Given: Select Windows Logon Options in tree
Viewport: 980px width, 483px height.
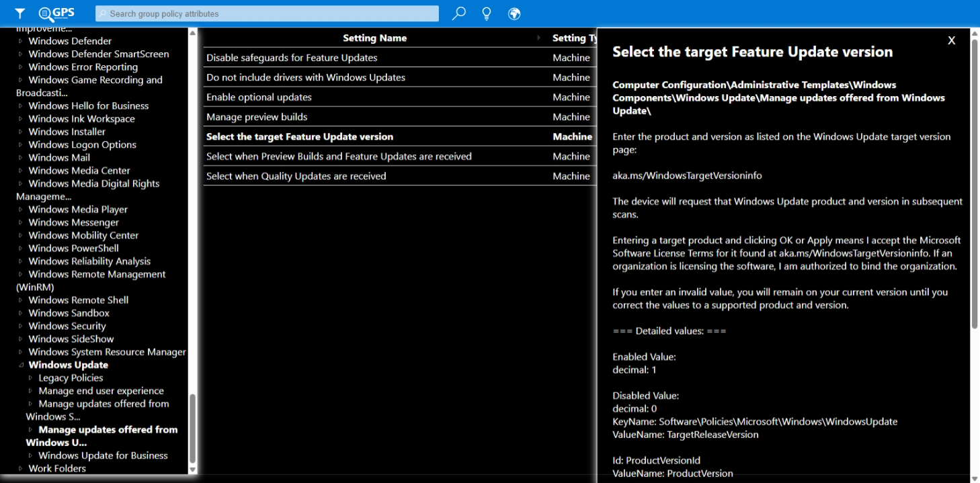Looking at the screenshot, I should click(x=82, y=144).
